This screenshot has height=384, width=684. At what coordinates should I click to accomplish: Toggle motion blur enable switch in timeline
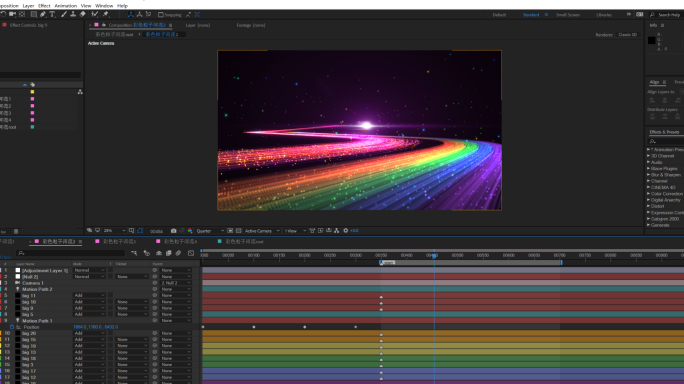[x=178, y=253]
